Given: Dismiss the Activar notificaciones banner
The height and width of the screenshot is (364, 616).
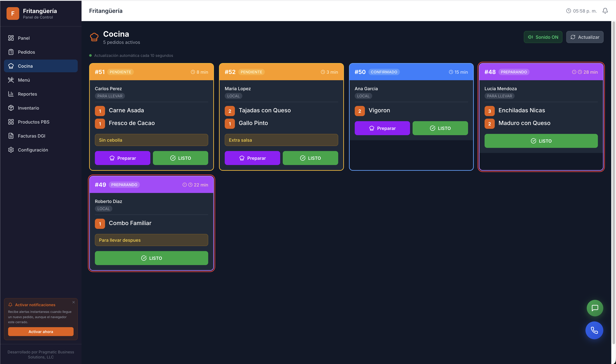Looking at the screenshot, I should [x=73, y=302].
